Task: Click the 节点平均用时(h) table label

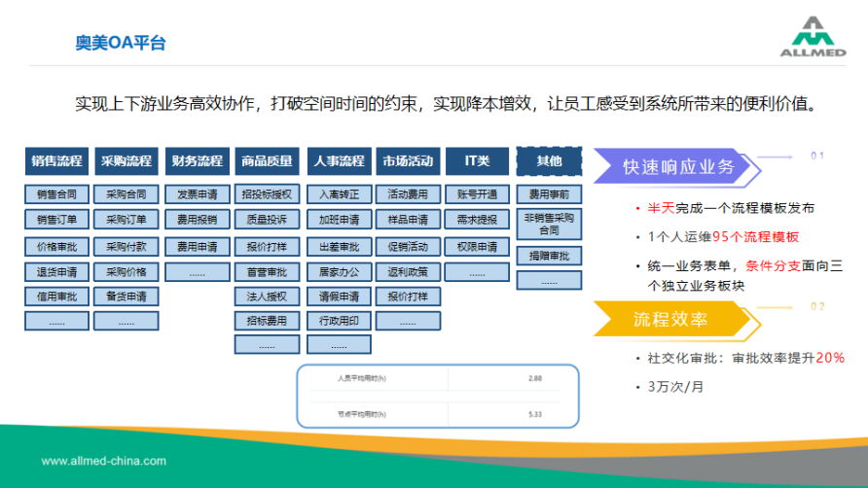Action: pyautogui.click(x=361, y=414)
